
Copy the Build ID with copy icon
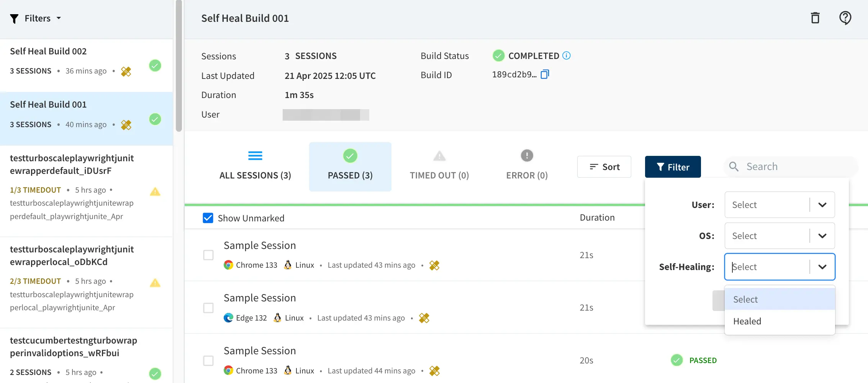545,74
